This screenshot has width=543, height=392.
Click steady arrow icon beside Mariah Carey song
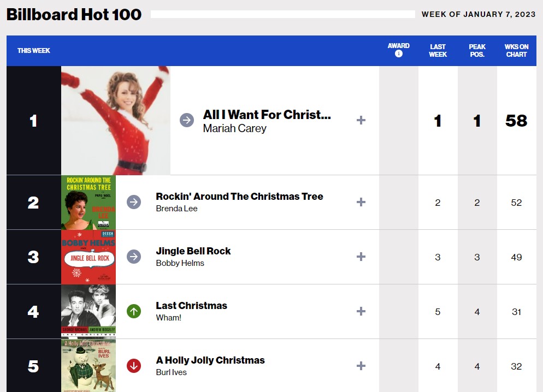187,120
